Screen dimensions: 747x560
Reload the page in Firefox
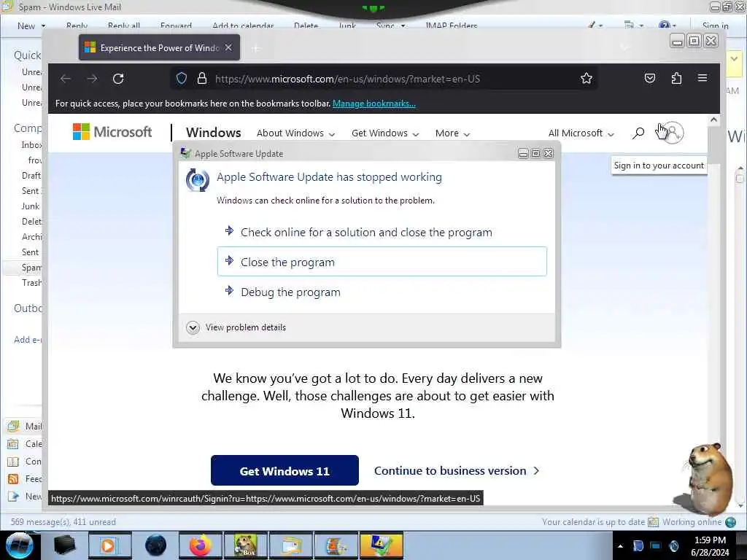(x=118, y=79)
